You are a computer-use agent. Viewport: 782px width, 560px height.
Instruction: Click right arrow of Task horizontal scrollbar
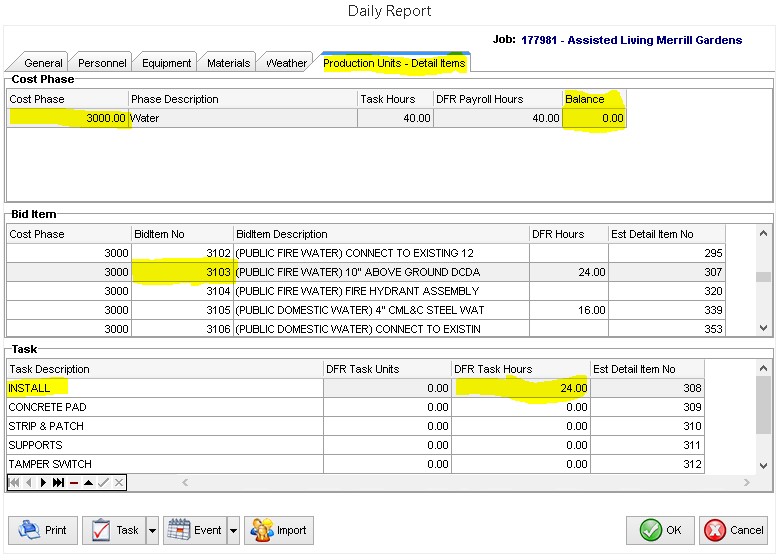(x=747, y=482)
